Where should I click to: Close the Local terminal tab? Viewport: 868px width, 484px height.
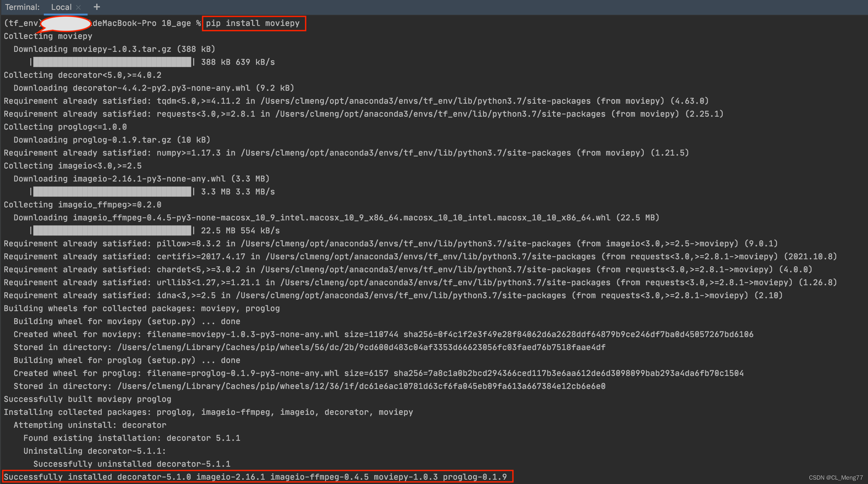click(x=79, y=7)
